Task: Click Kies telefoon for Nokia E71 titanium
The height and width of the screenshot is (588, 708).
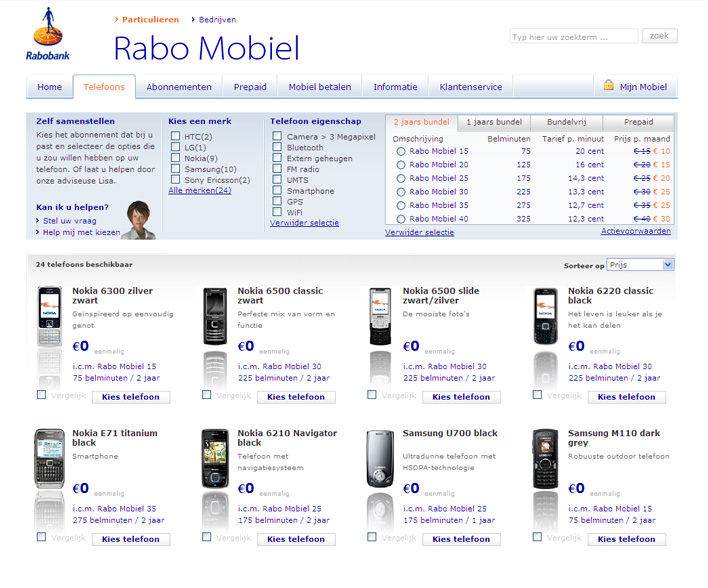Action: click(x=131, y=539)
